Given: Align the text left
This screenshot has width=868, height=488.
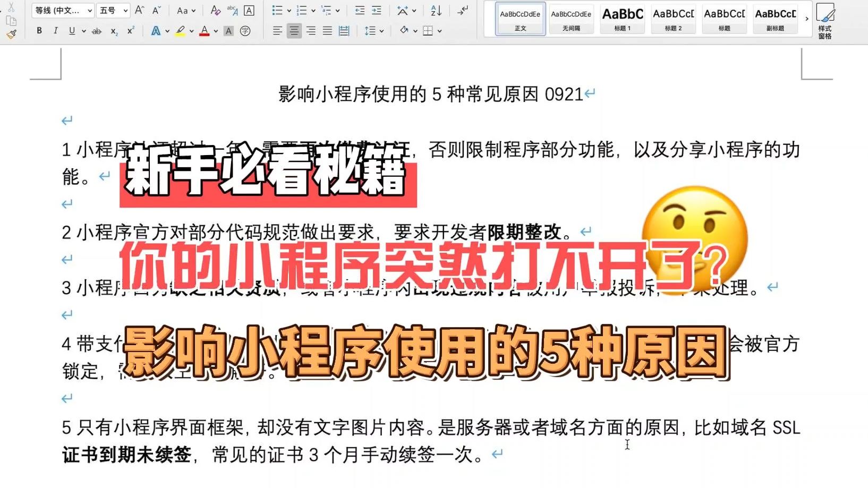Looking at the screenshot, I should tap(277, 31).
